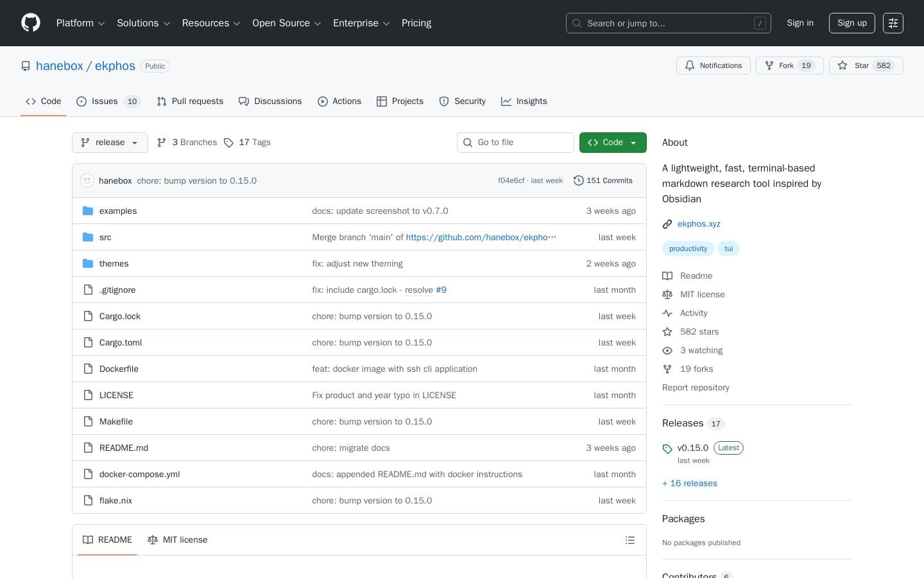This screenshot has width=924, height=578.
Task: Follow the ekphos.xyz website link
Action: click(x=698, y=223)
